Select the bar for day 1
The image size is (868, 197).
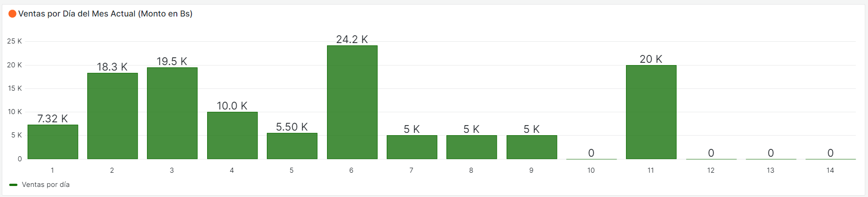(x=53, y=142)
